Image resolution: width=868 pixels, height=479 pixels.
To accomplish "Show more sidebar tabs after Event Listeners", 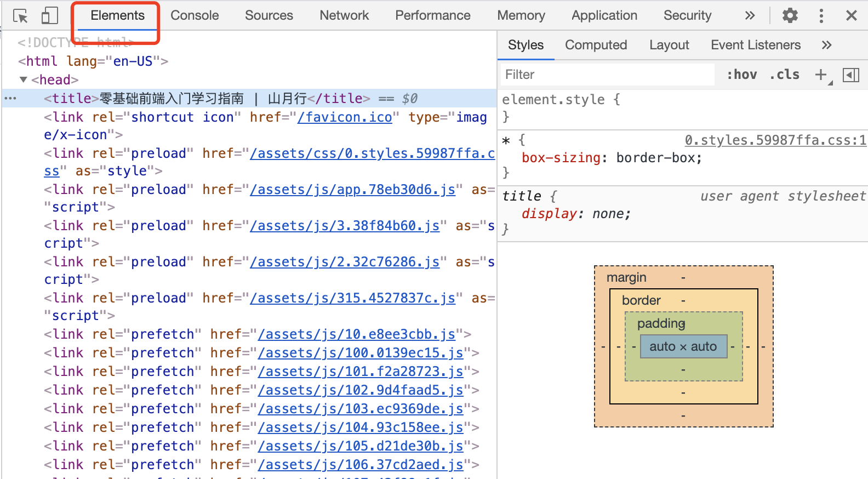I will point(826,45).
